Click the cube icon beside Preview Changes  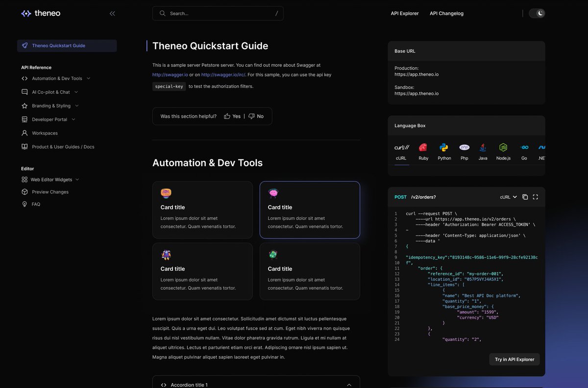24,192
